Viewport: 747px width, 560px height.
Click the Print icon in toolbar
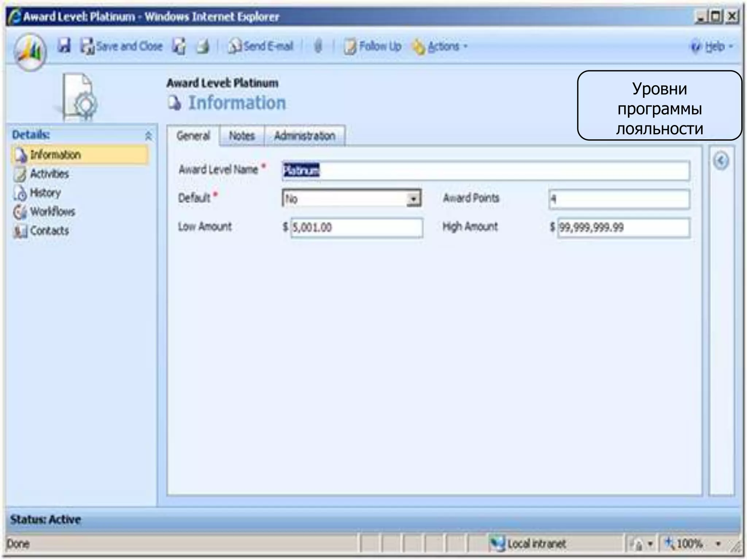coord(203,46)
